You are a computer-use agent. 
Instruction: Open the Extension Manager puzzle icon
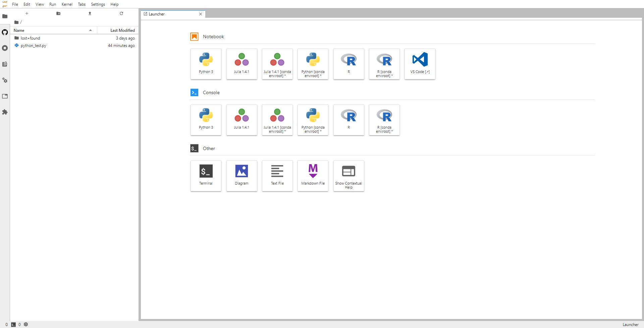click(5, 112)
